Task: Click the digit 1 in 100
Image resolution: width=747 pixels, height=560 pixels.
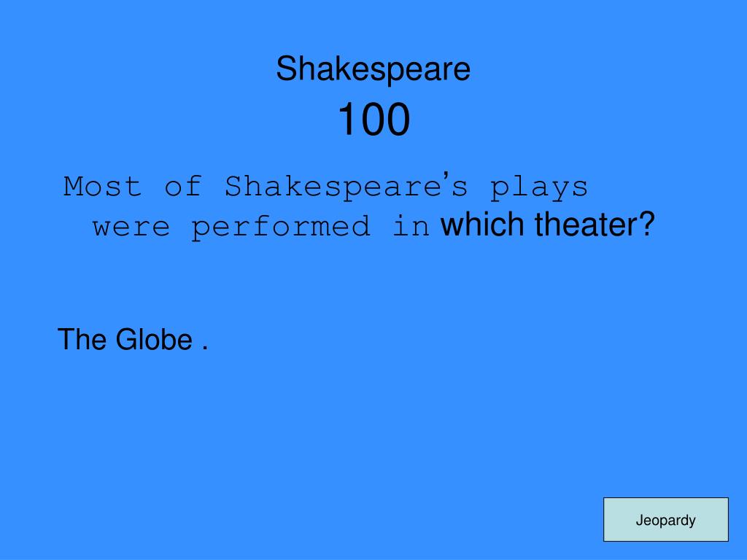Action: (x=347, y=119)
